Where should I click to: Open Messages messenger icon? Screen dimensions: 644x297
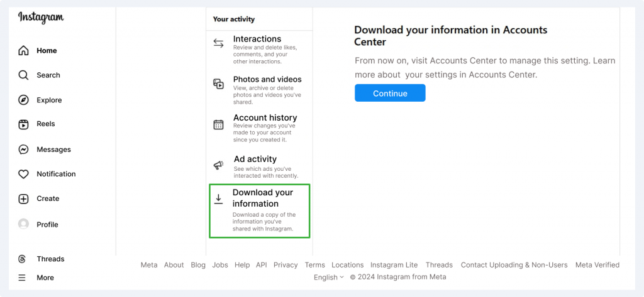point(23,149)
